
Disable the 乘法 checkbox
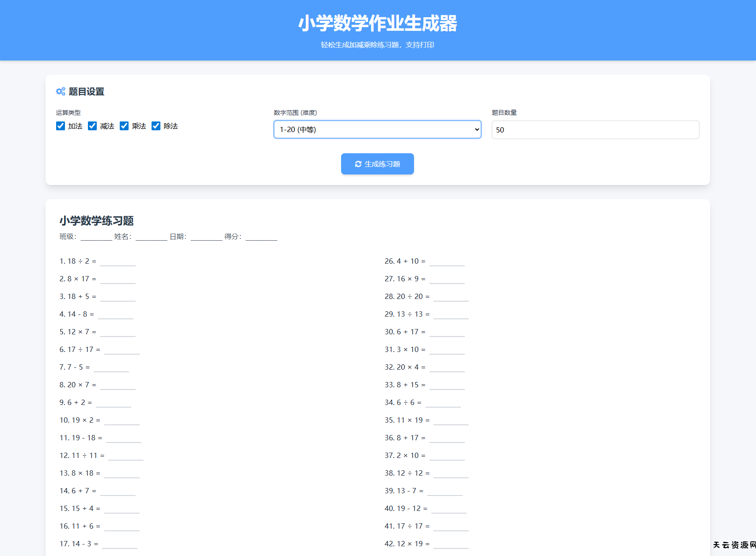click(124, 126)
